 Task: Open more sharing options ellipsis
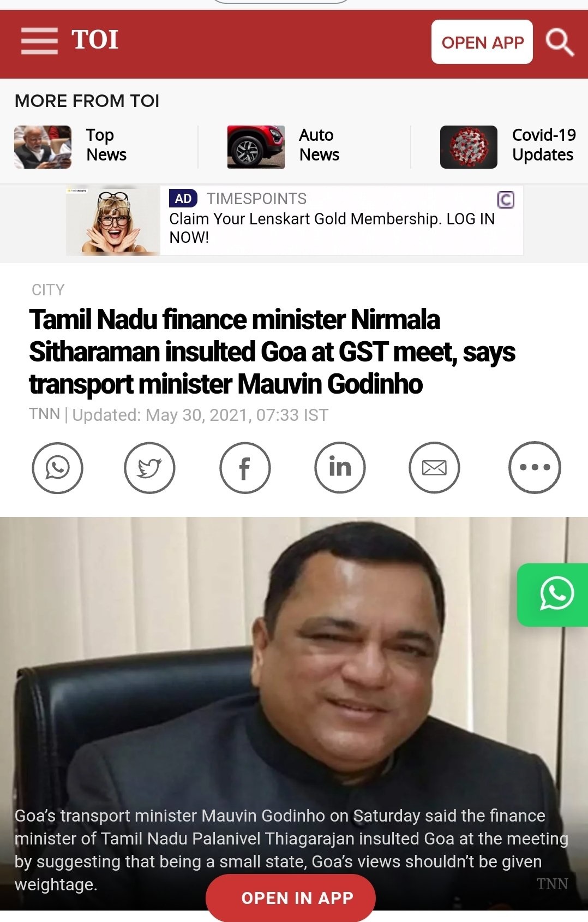coord(535,468)
